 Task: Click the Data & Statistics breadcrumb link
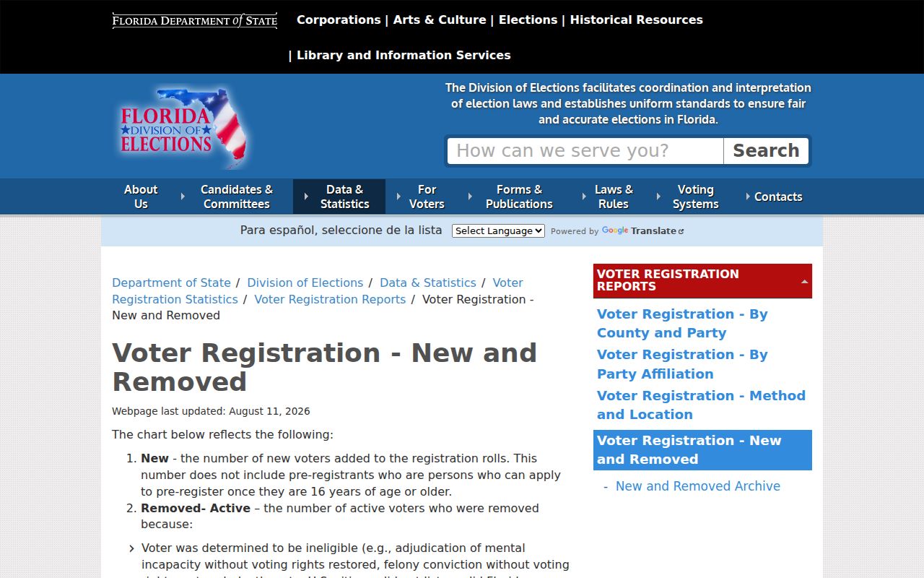coord(428,282)
